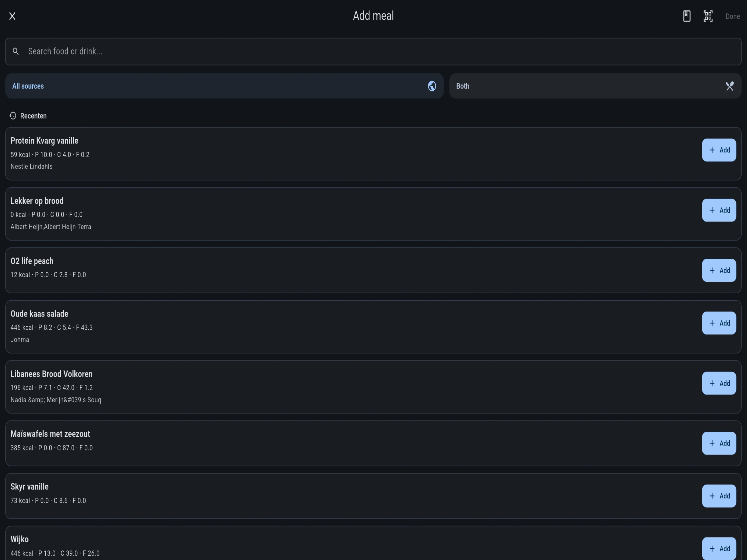Add Lekker op brood
The image size is (747, 560).
(x=719, y=210)
